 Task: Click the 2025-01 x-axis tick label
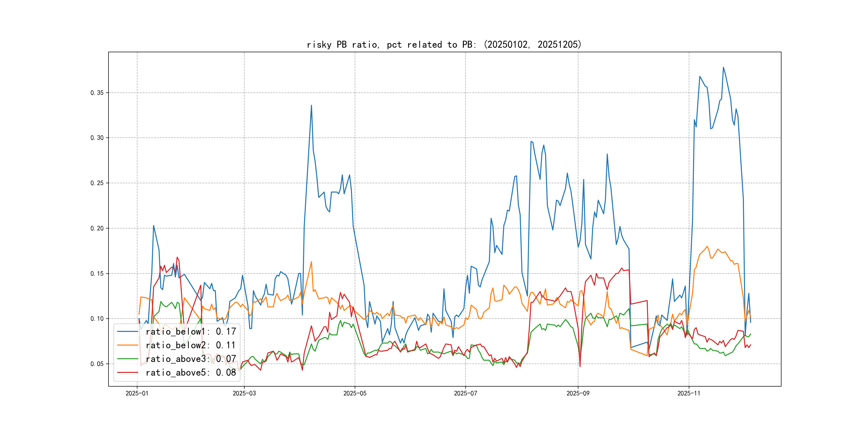pyautogui.click(x=137, y=394)
